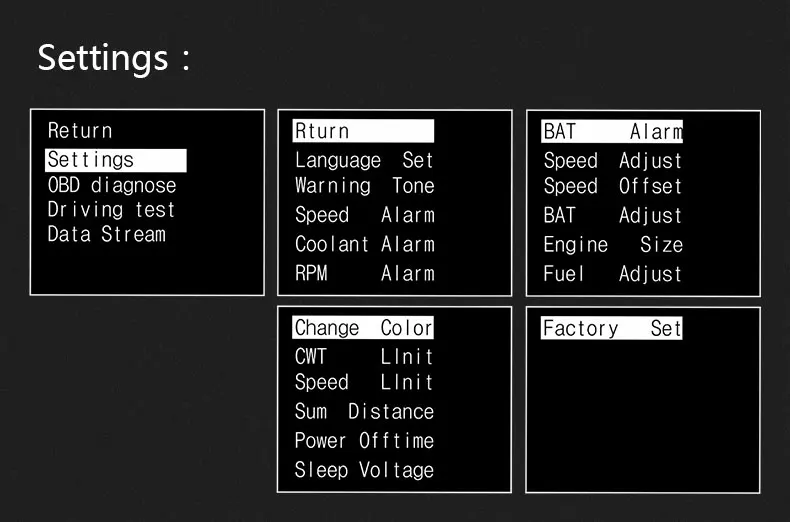
Task: Choose the Driving test option
Action: tap(111, 210)
